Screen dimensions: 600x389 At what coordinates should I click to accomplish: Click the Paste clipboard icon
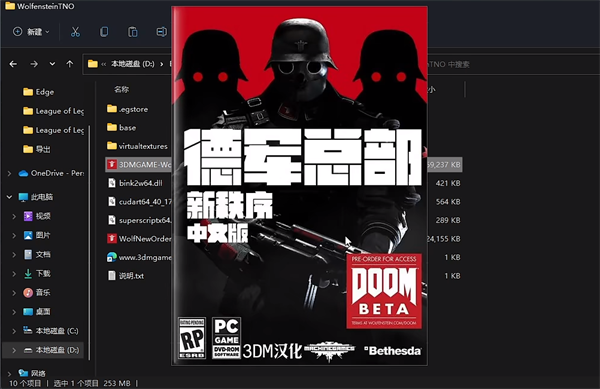pyautogui.click(x=132, y=32)
